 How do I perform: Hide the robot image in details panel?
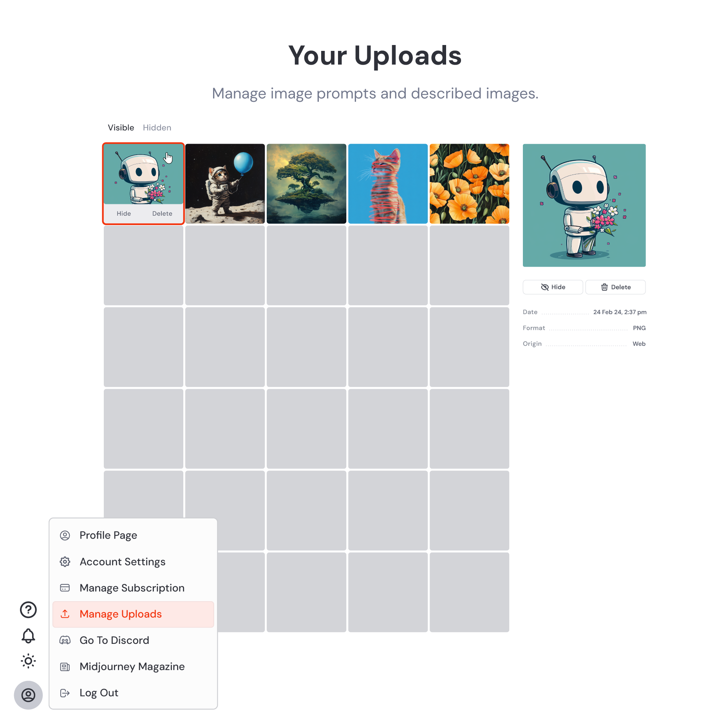[553, 287]
